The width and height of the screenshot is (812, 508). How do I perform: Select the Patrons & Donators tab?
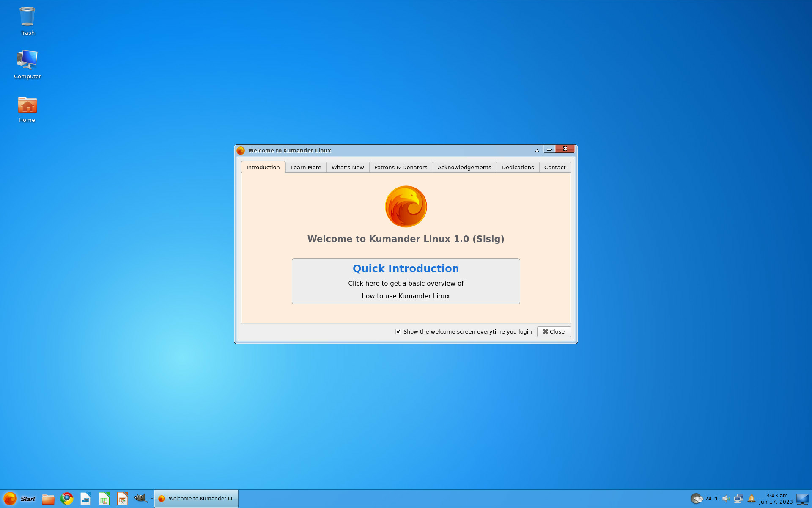coord(401,167)
